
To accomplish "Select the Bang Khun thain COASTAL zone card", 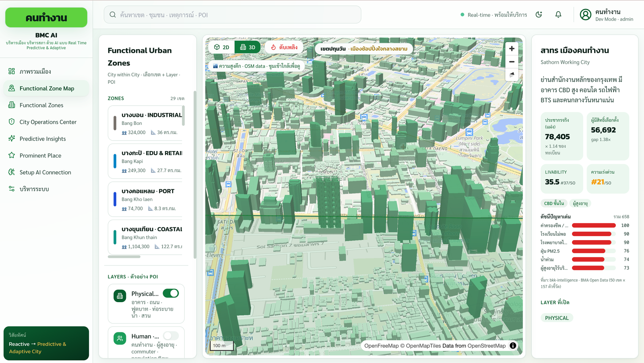I will tap(145, 237).
